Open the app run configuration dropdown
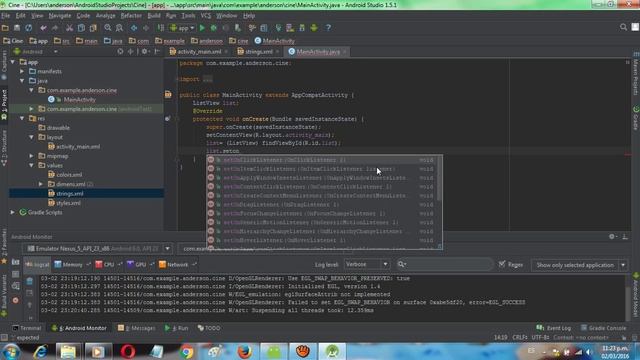The height and width of the screenshot is (360, 640). pos(182,28)
